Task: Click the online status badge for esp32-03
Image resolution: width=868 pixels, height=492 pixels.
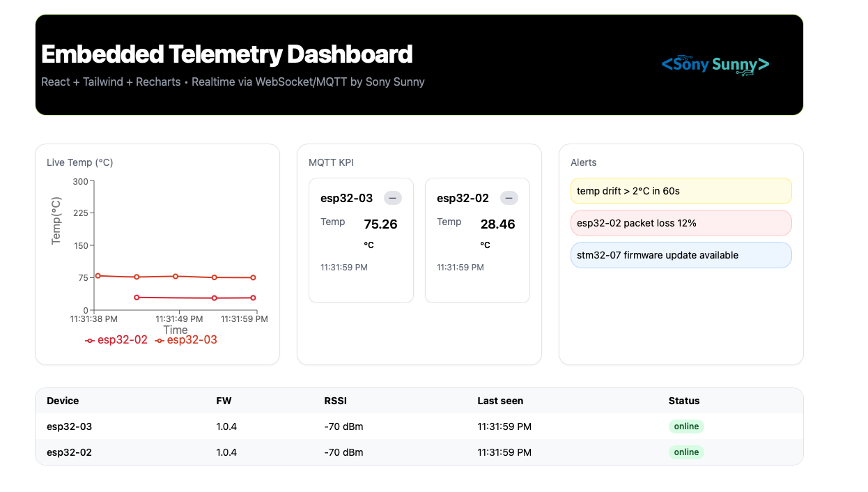Action: [686, 426]
